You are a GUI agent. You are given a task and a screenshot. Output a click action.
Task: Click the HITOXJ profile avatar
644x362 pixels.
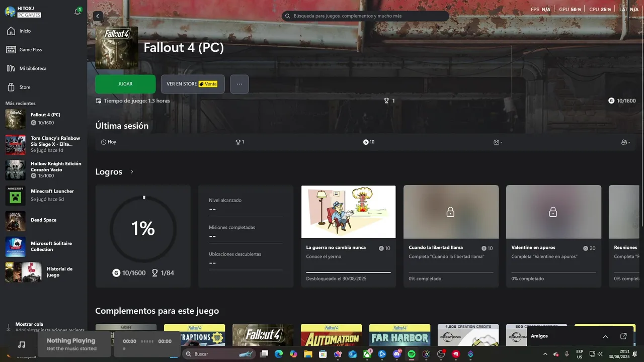10,12
